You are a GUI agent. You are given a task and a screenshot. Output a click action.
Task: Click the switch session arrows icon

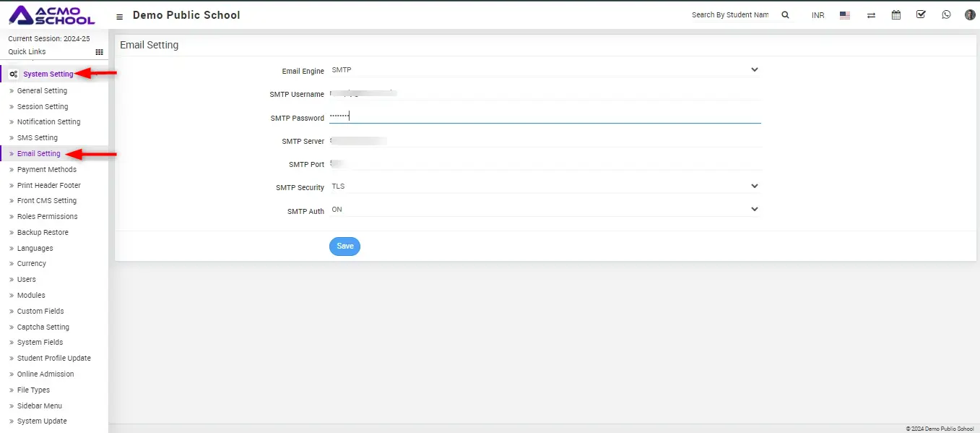[x=871, y=15]
